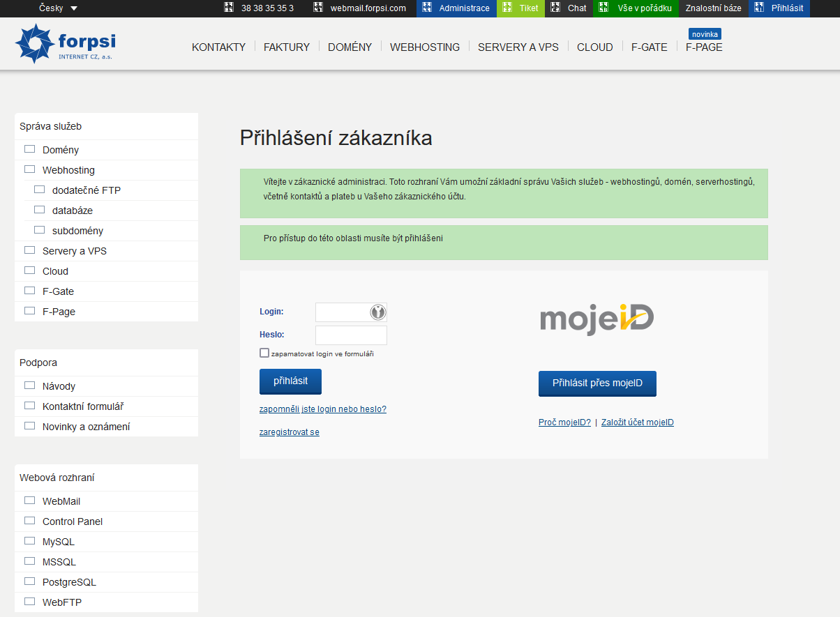
Task: Open the Proč mojeID? link
Action: (x=564, y=422)
